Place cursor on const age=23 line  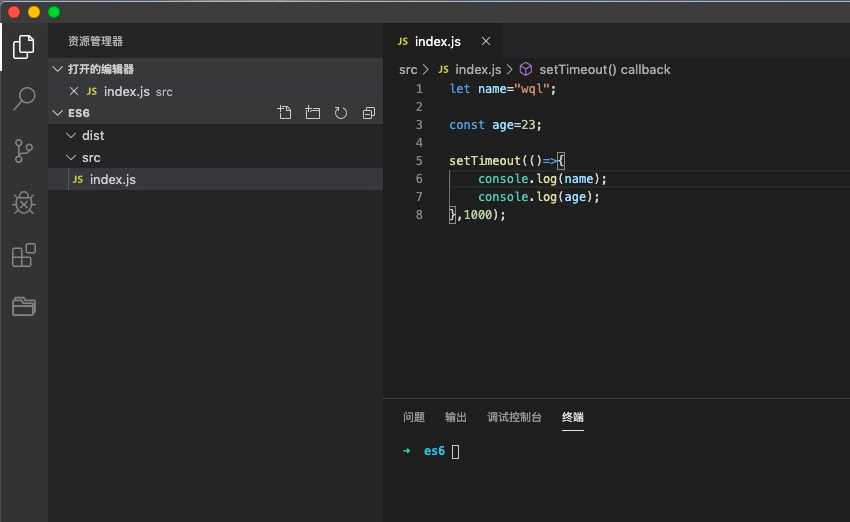pos(495,125)
